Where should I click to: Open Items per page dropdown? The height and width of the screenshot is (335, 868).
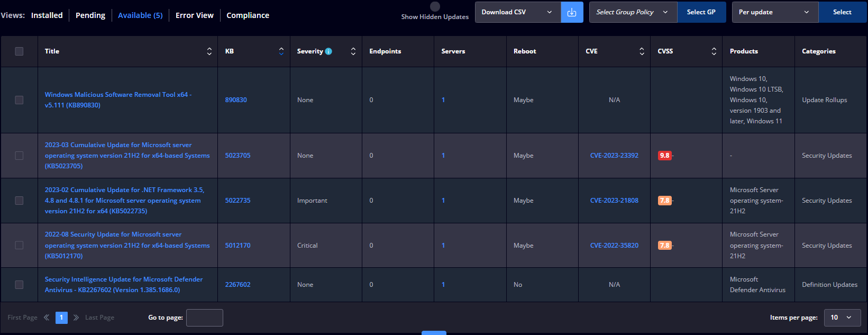[x=842, y=318]
